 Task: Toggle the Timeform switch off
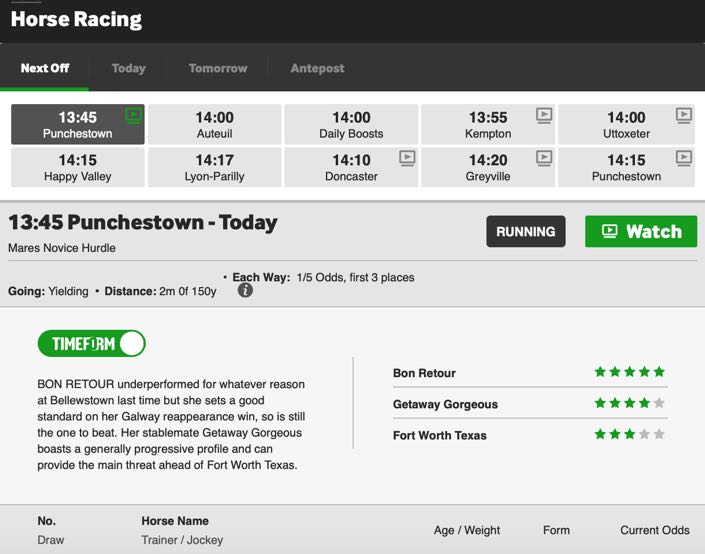click(x=91, y=344)
